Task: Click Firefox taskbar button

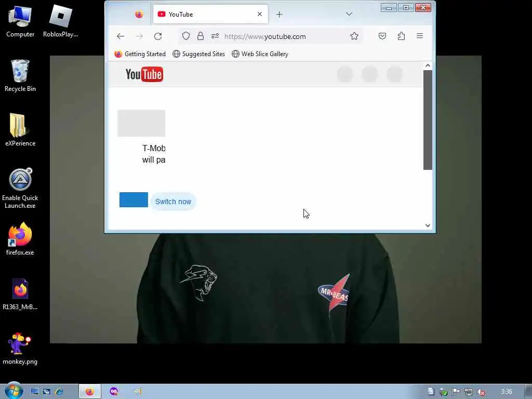Action: 89,392
